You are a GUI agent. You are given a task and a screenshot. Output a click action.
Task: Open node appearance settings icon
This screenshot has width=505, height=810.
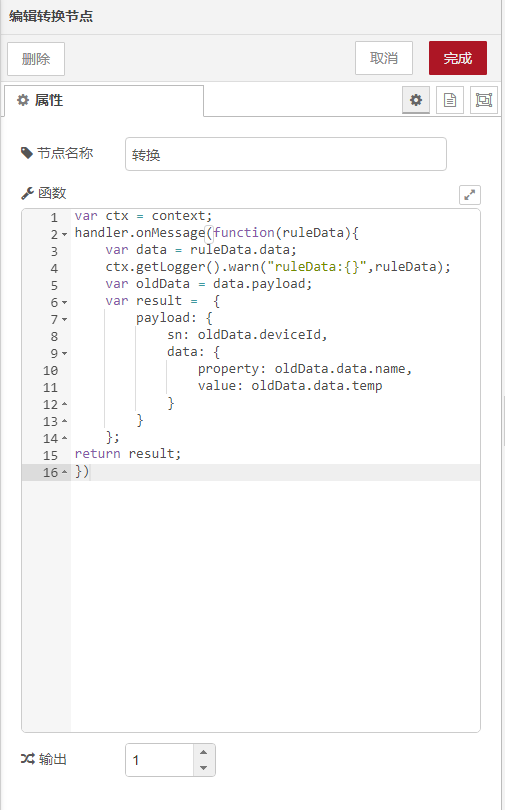484,100
